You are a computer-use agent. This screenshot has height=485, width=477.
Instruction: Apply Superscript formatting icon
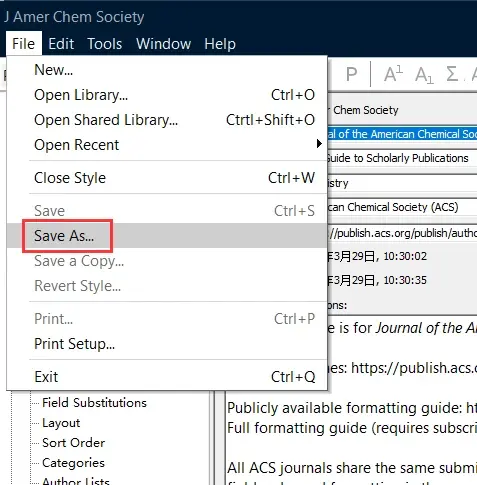tap(393, 74)
